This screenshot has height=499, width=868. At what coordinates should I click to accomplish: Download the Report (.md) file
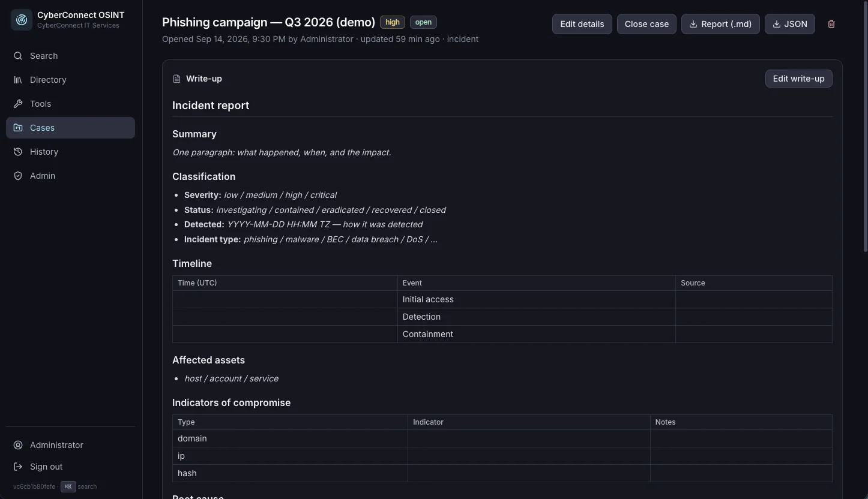pyautogui.click(x=720, y=24)
